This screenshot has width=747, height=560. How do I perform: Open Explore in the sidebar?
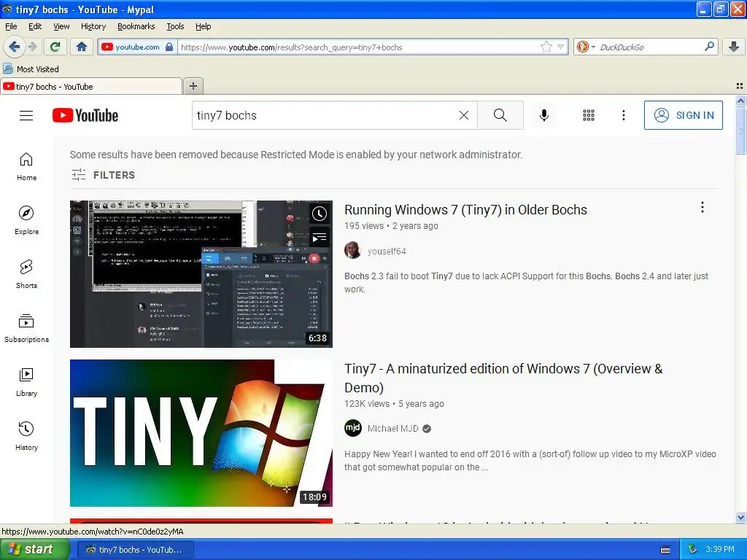tap(26, 220)
